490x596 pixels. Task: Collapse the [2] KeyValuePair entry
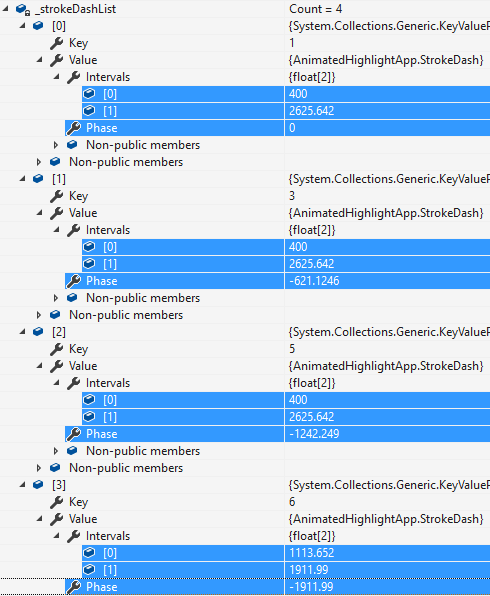[22, 332]
